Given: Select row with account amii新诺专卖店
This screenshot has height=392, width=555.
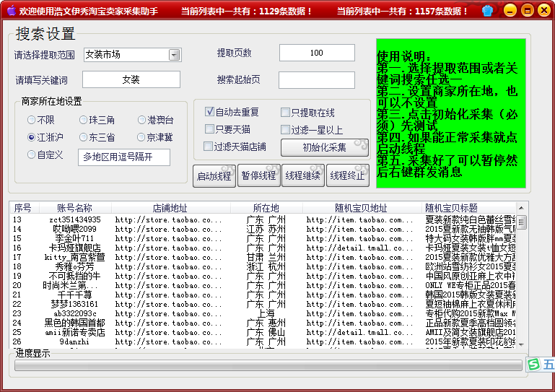Looking at the screenshot, I should (263, 333).
